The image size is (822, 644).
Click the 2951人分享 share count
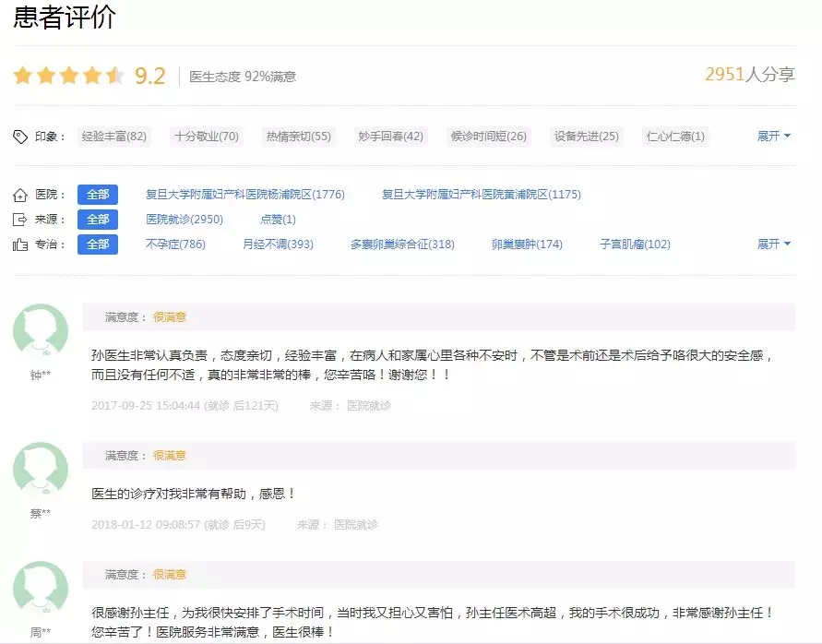(749, 75)
